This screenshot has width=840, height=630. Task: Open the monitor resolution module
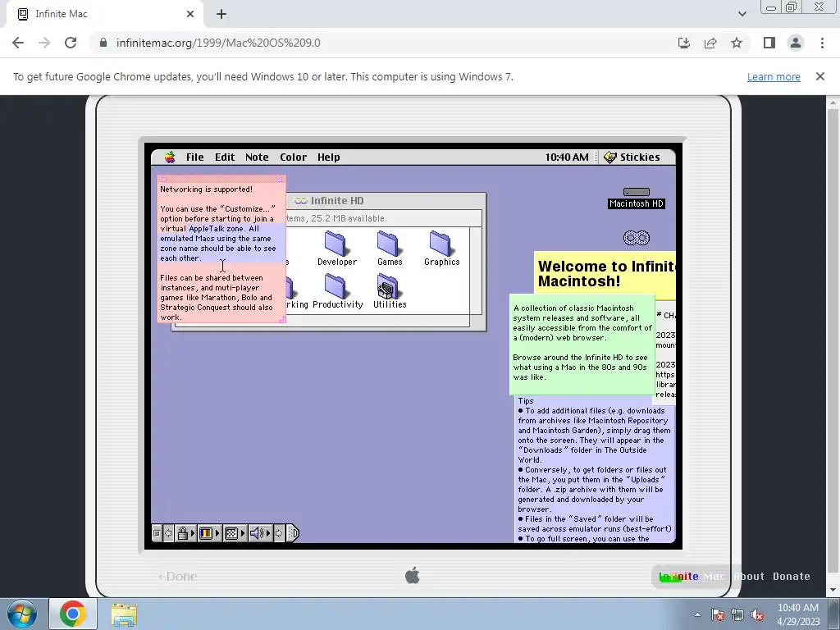(x=231, y=533)
